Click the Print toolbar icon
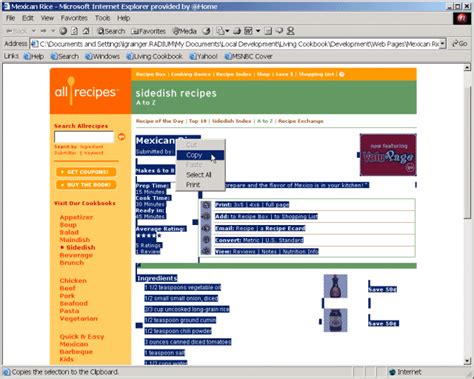Screen dimensions: 474x379 click(237, 31)
